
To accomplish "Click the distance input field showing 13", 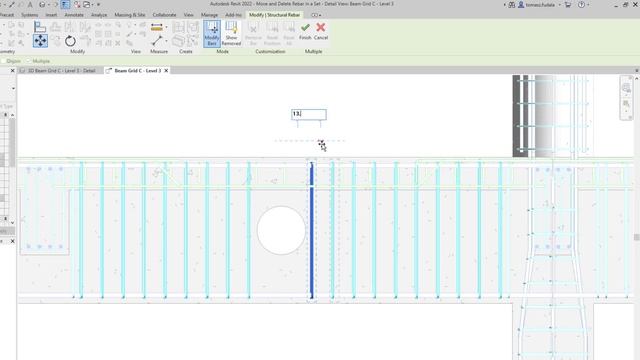I will pyautogui.click(x=309, y=114).
